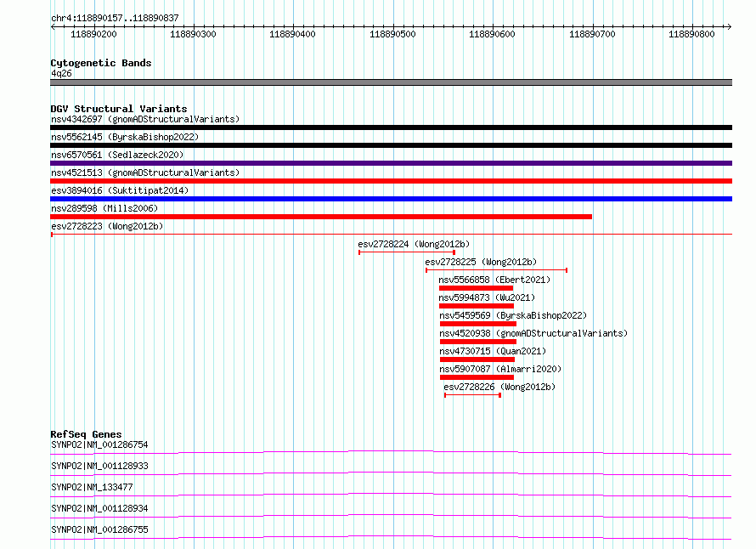Screen dimensions: 756x549
Task: Click the Cytogenetic Bands track title
Action: point(101,63)
